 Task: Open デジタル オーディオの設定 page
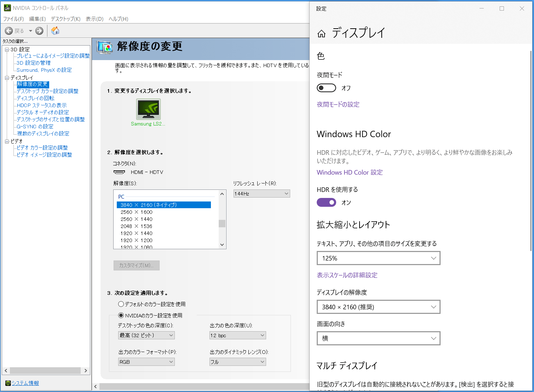(x=43, y=112)
